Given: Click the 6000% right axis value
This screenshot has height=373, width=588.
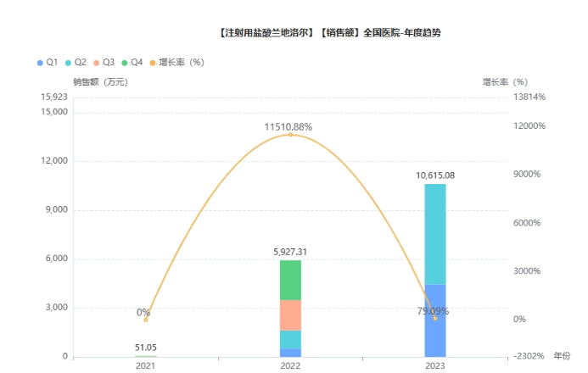Looking at the screenshot, I should point(527,223).
